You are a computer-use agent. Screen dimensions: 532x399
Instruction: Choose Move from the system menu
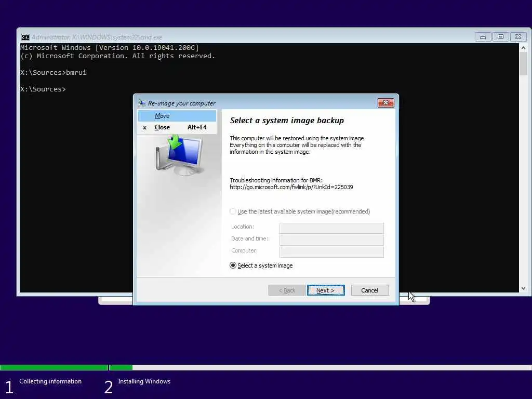[177, 116]
